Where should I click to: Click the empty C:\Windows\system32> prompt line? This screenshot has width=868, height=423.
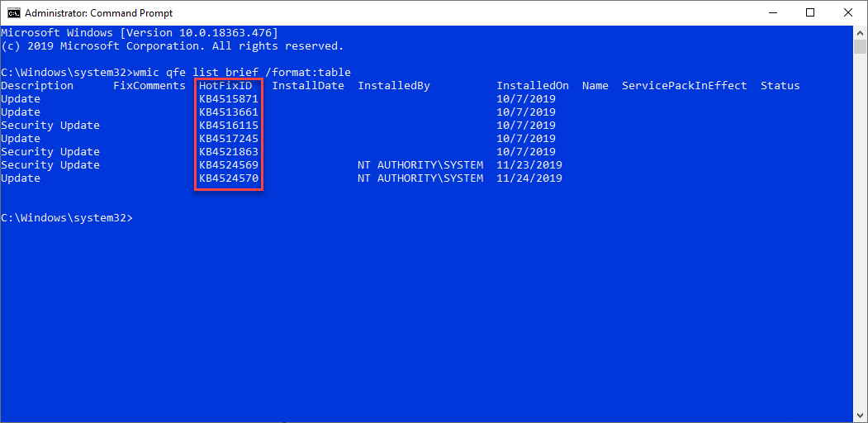67,218
